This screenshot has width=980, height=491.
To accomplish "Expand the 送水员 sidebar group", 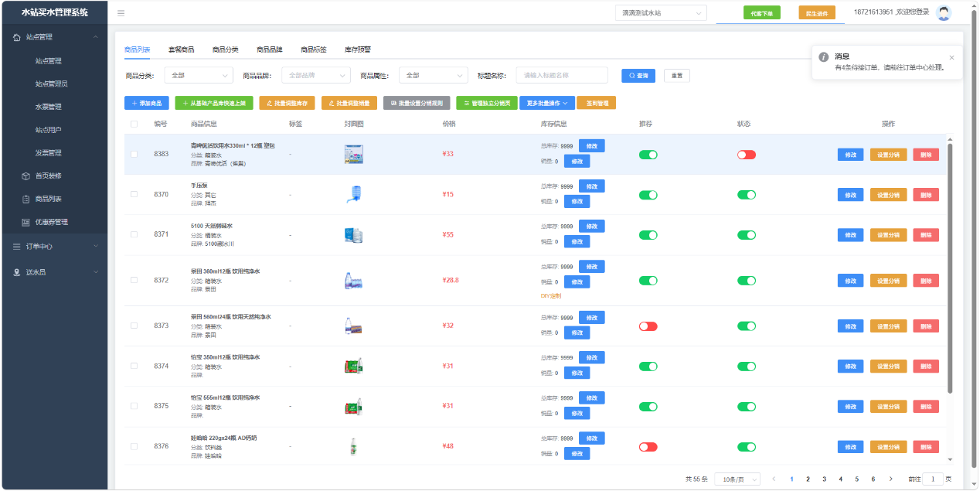I will click(x=54, y=272).
